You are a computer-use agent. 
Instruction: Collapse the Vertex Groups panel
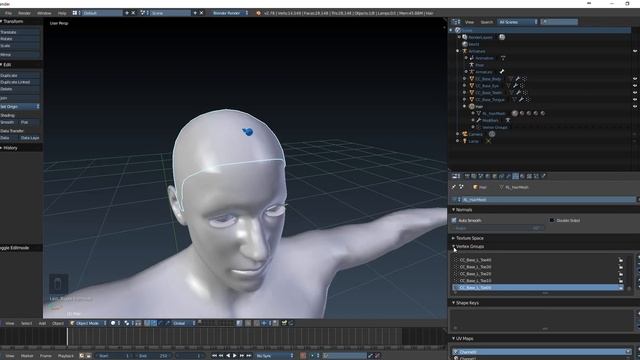coord(453,247)
